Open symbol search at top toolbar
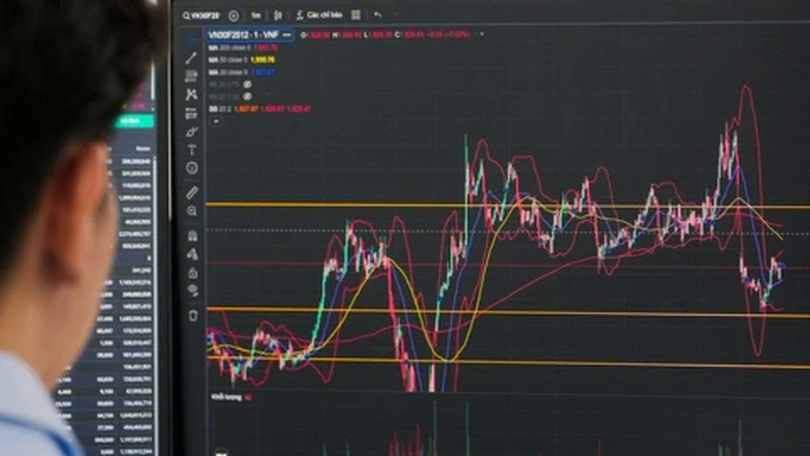 [x=201, y=15]
